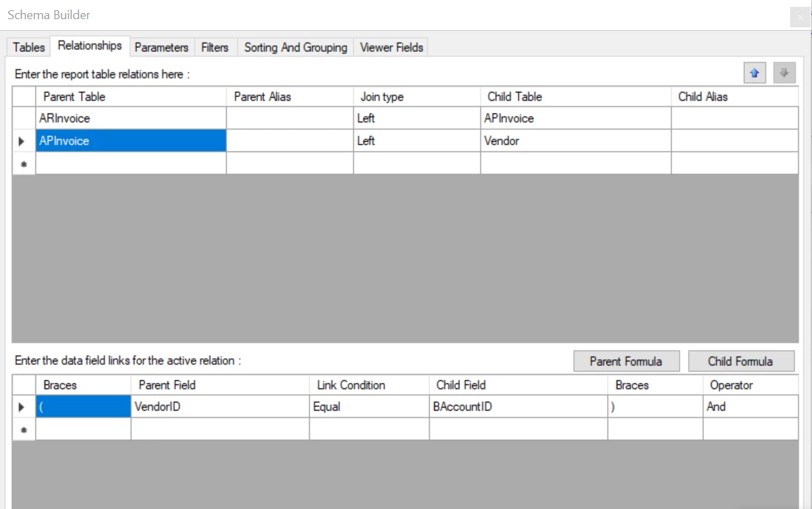Click the Child Formula button

click(742, 361)
